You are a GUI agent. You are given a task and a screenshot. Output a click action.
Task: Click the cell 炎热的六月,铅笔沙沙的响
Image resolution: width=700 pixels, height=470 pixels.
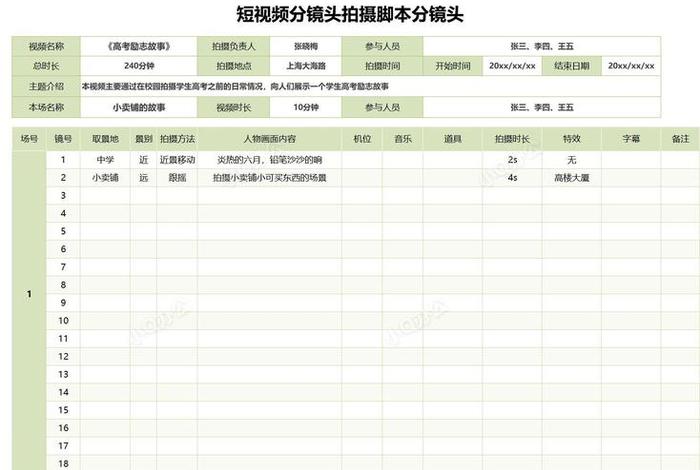click(x=270, y=160)
